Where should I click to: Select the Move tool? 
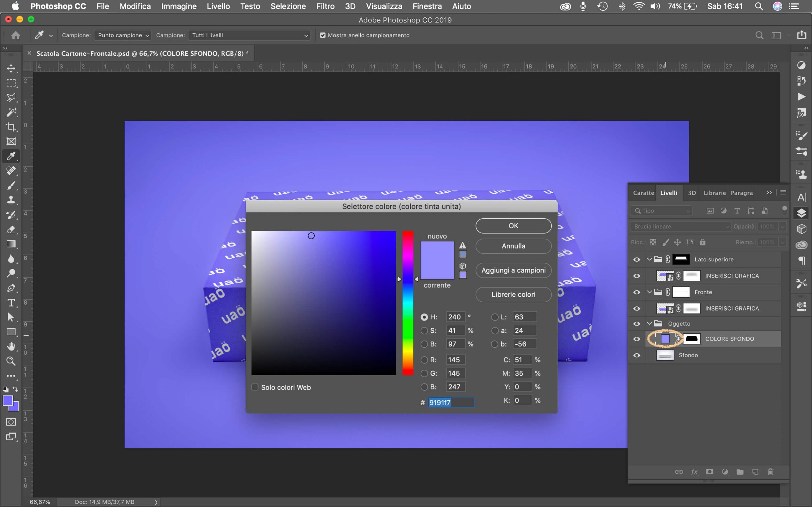pos(11,68)
